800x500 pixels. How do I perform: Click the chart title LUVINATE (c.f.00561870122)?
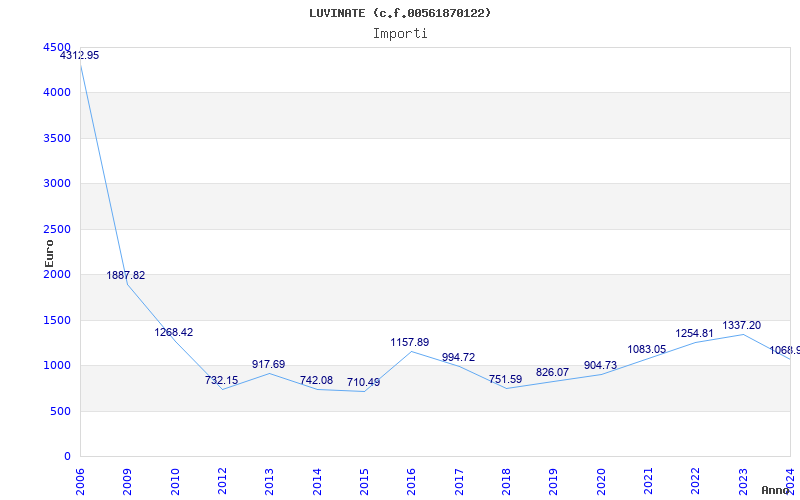(400, 13)
